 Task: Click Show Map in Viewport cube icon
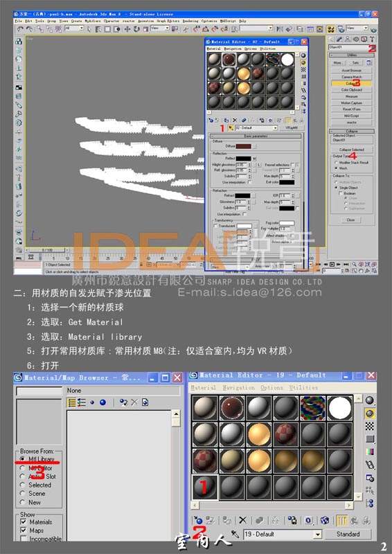[325, 520]
